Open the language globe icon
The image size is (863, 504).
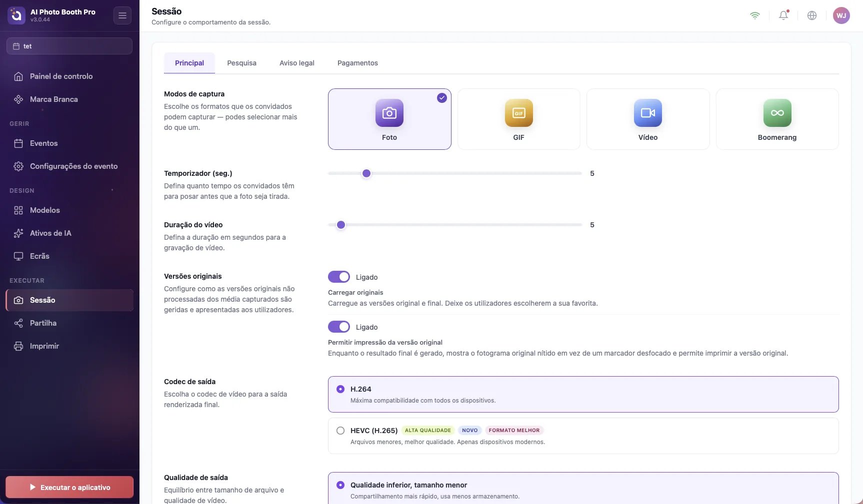pos(812,15)
